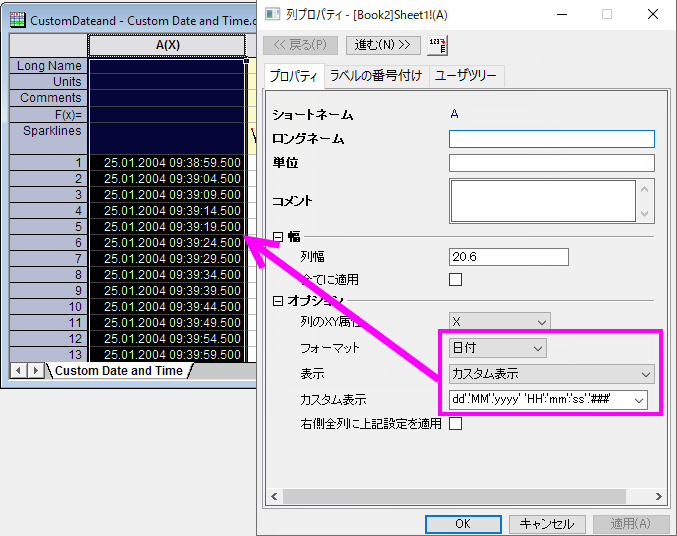Image resolution: width=677 pixels, height=536 pixels.
Task: Select the F(x)= row label
Action: coord(48,114)
